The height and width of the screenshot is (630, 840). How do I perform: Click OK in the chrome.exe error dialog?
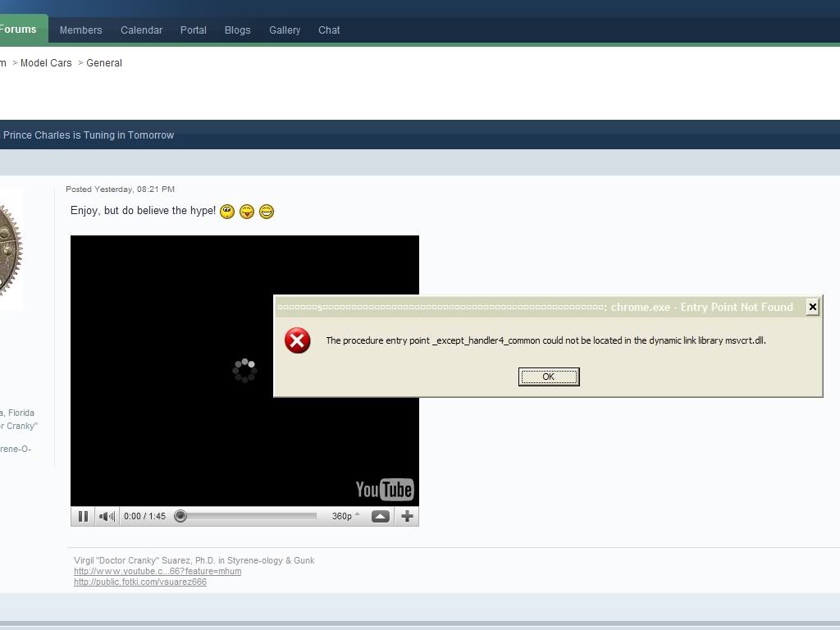(x=549, y=377)
